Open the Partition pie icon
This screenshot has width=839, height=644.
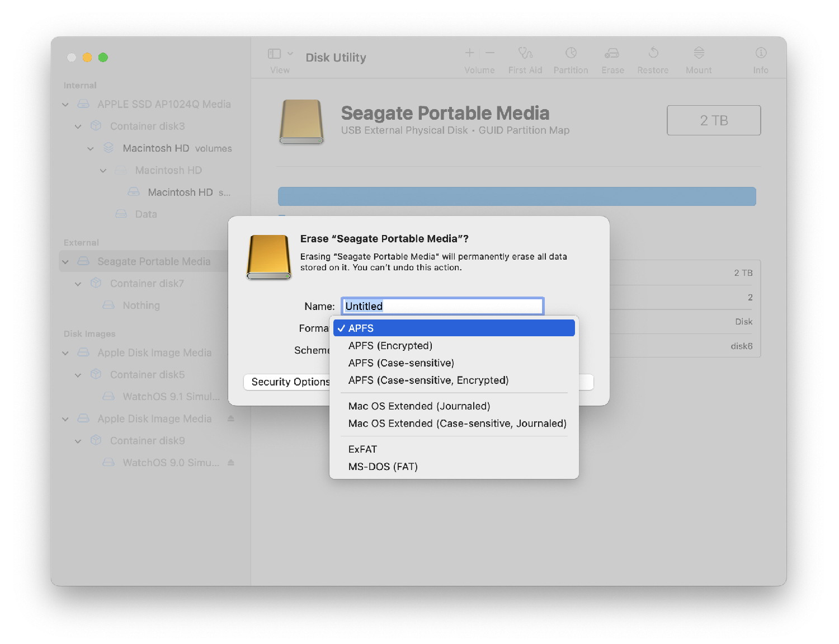[571, 53]
